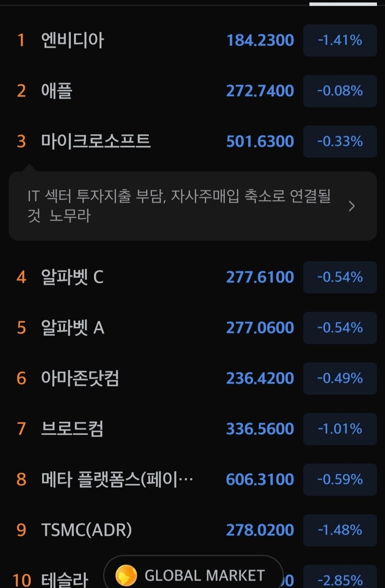Screen dimensions: 385x588
Task: Click the -1.41% change badge for 엔비디아
Action: pos(340,40)
